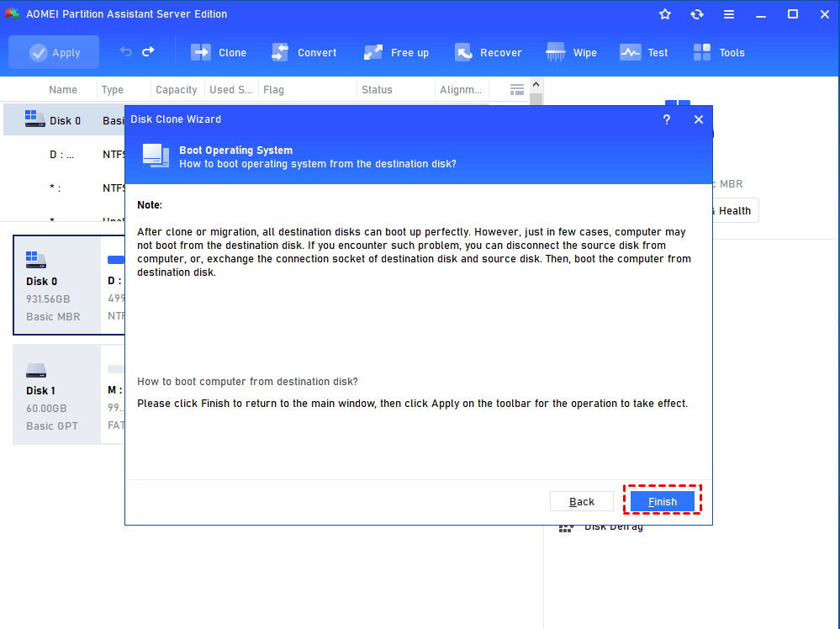Select the Disk 0 931.56GB card
Screen dimensions: 840x629
click(x=57, y=285)
